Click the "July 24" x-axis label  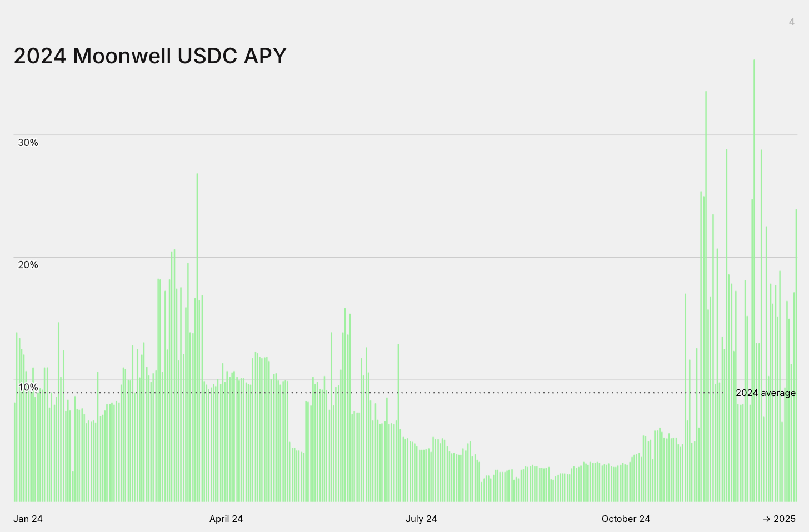tap(421, 519)
